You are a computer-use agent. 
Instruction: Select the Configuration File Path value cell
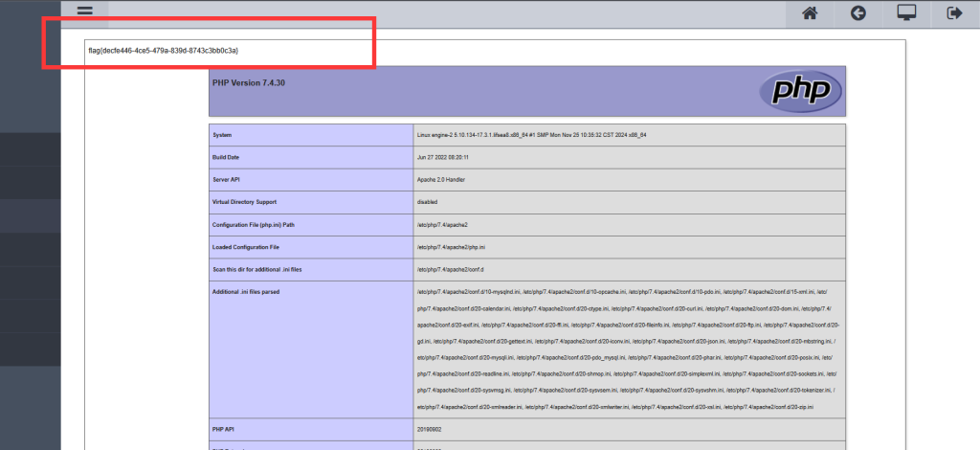pyautogui.click(x=630, y=224)
